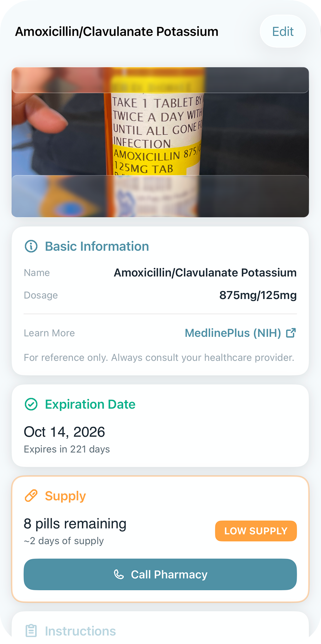Screen dimensions: 321x644
Task: Open the medication bottle photo
Action: coord(160,142)
